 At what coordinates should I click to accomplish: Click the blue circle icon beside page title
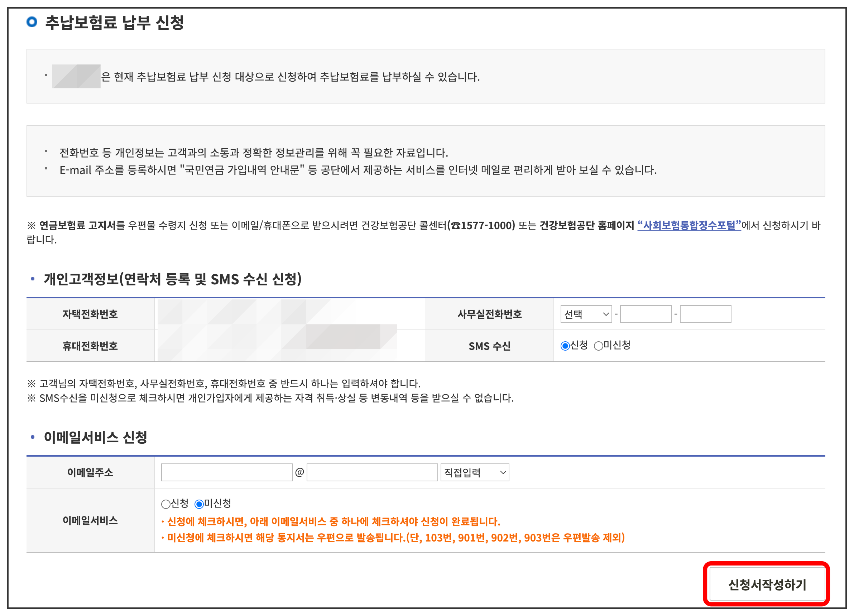point(32,22)
